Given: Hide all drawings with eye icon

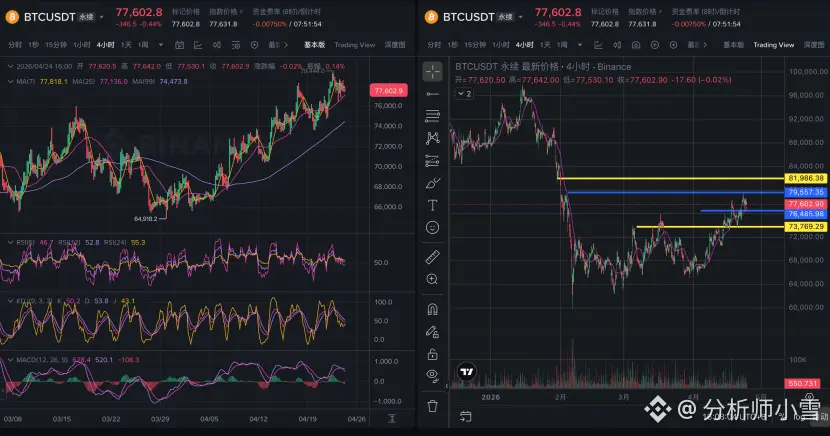Looking at the screenshot, I should 432,376.
